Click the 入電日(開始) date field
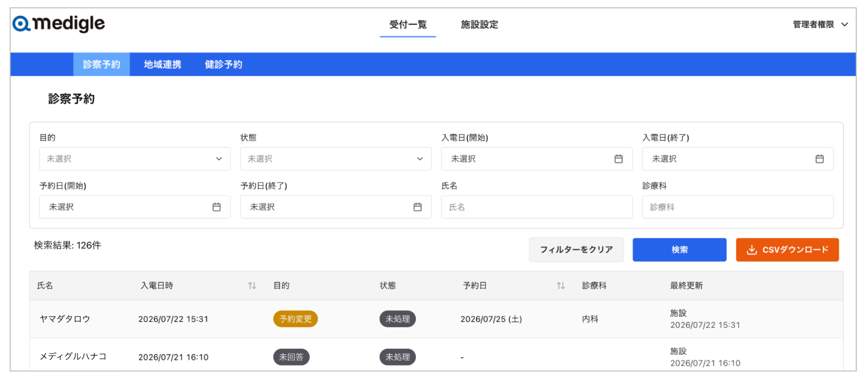 [537, 159]
